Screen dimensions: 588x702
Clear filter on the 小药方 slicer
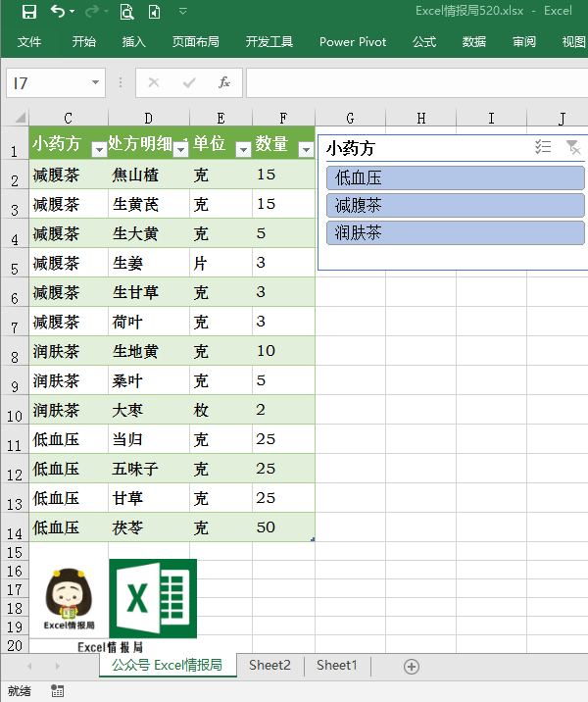572,147
